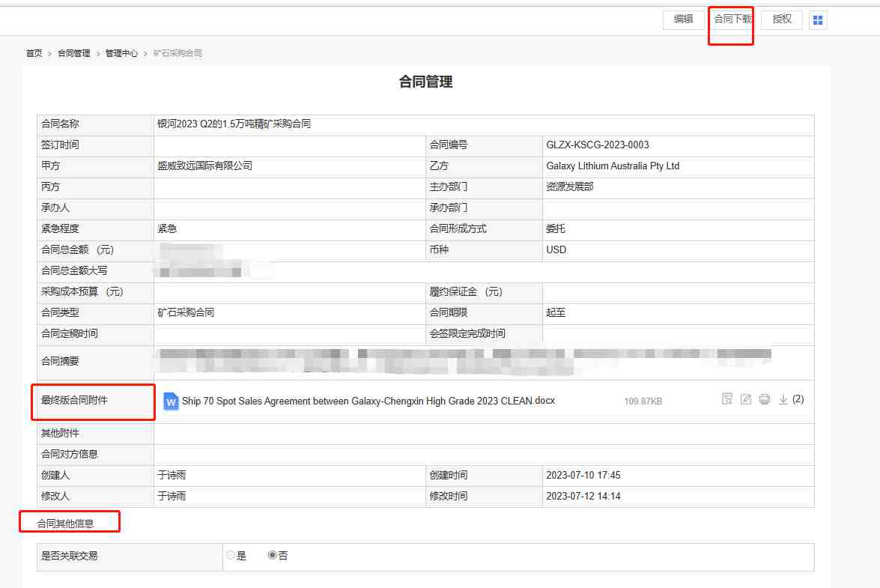Viewport: 880px width, 588px height.
Task: Click the 授权 button
Action: tap(782, 19)
